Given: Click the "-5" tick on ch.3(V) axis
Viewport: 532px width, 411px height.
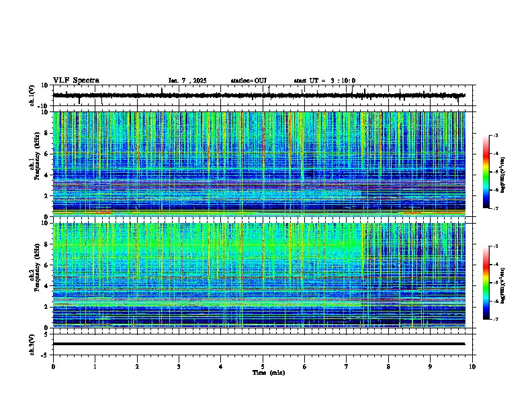Looking at the screenshot, I should click(45, 355).
